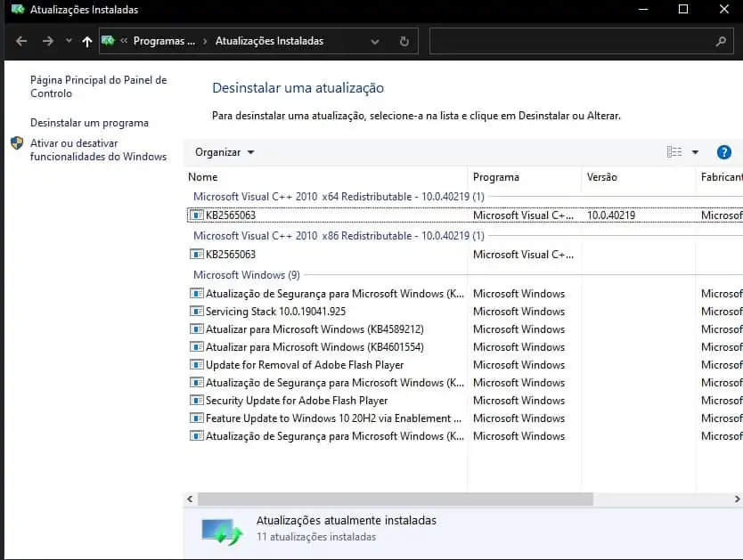The image size is (743, 560).
Task: Click icon of KB4601554 update row
Action: click(197, 347)
